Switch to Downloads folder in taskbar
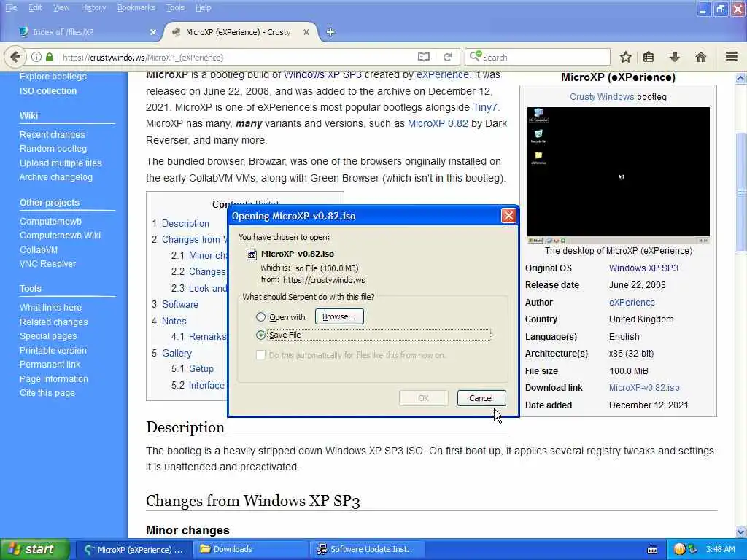Image resolution: width=747 pixels, height=560 pixels. 251,549
